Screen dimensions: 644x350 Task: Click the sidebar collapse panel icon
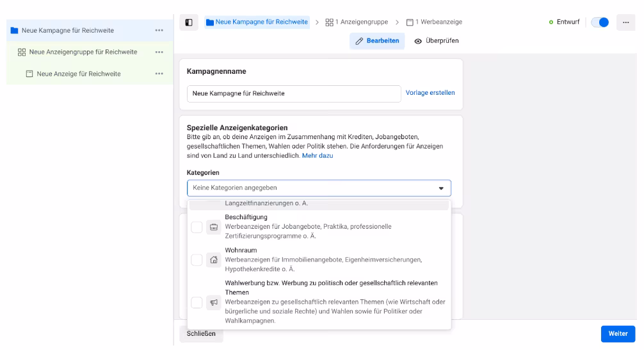pyautogui.click(x=189, y=22)
